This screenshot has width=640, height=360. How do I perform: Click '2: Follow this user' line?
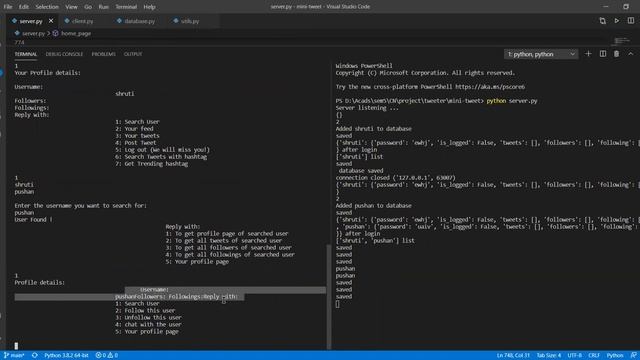(x=145, y=310)
